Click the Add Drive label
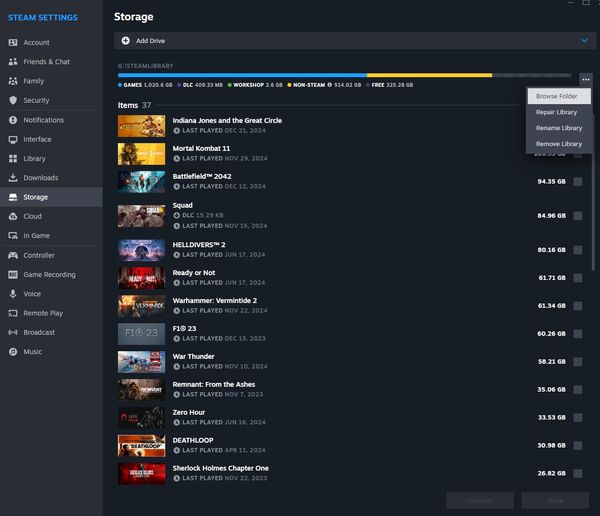Image resolution: width=600 pixels, height=516 pixels. 150,41
